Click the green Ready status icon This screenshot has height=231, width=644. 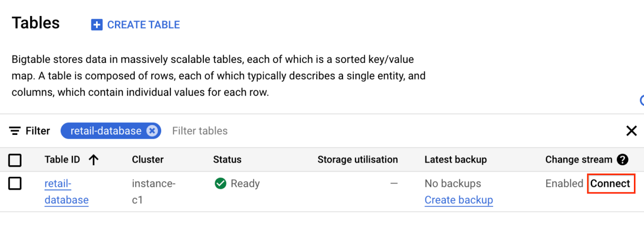pyautogui.click(x=221, y=184)
